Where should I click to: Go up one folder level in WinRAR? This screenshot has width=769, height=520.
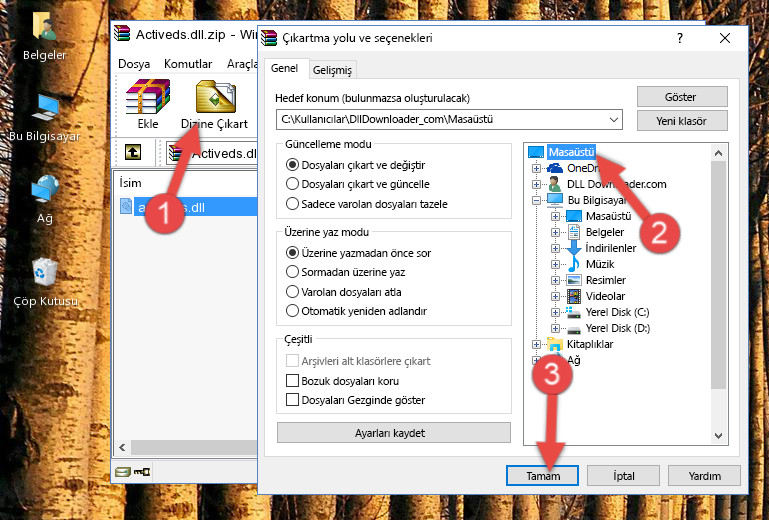click(x=133, y=152)
